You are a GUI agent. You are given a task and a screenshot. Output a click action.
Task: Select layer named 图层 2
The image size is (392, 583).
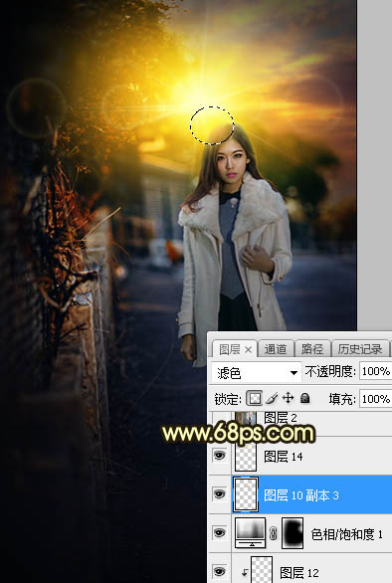(280, 418)
